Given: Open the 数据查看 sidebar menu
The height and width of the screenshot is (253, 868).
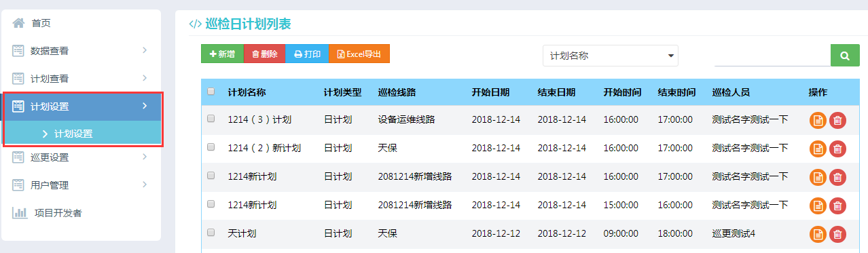Looking at the screenshot, I should click(x=82, y=51).
